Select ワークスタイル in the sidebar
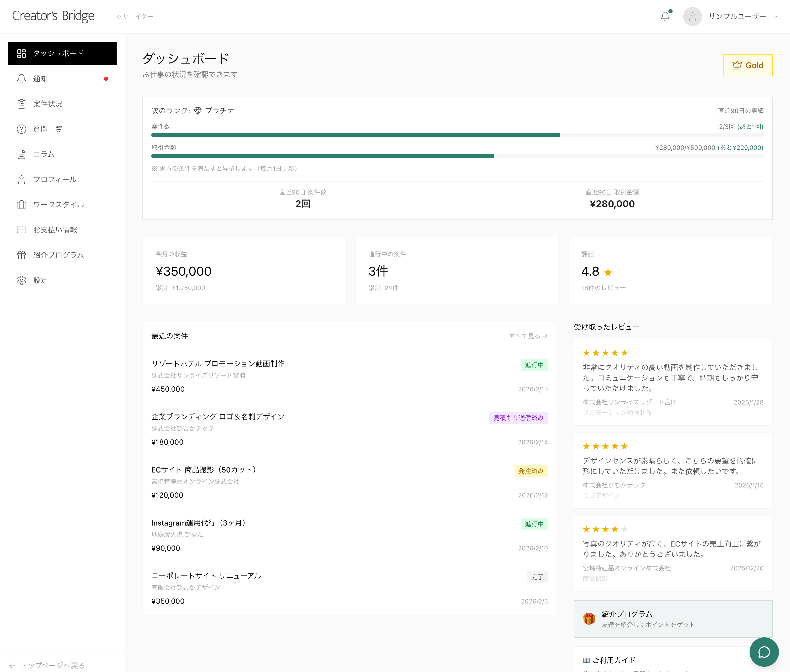Screen dimensions: 790x672 point(58,204)
